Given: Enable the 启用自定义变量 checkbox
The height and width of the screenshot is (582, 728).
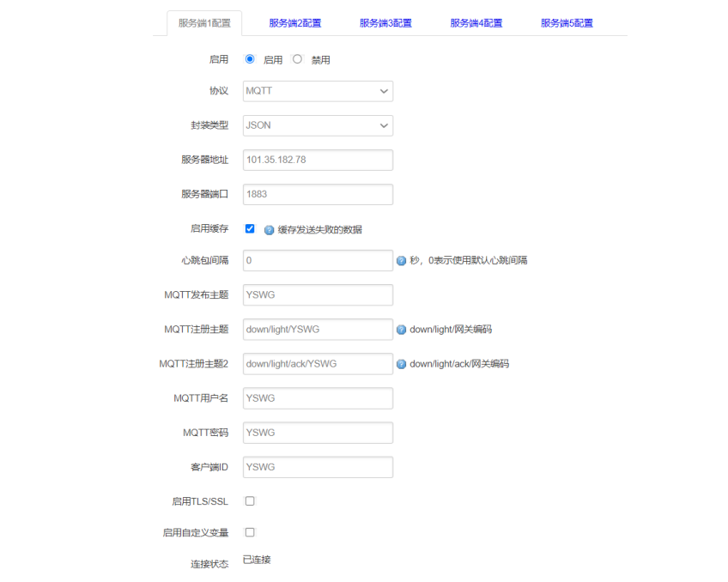Looking at the screenshot, I should tap(249, 532).
